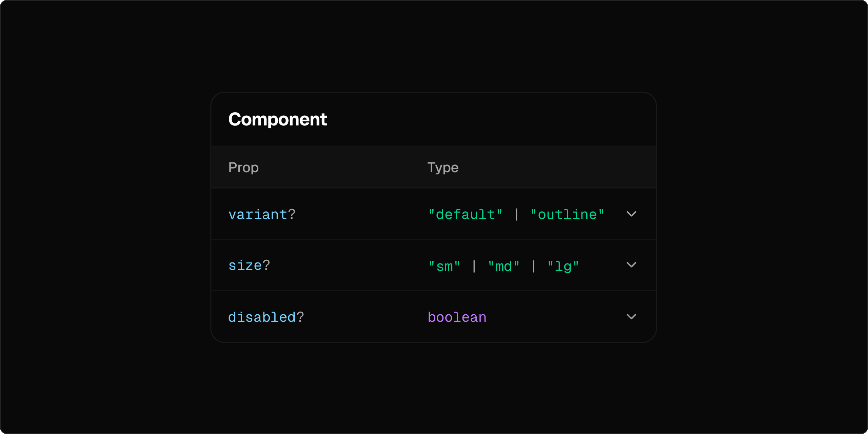Click the "sm" size value

(x=444, y=267)
